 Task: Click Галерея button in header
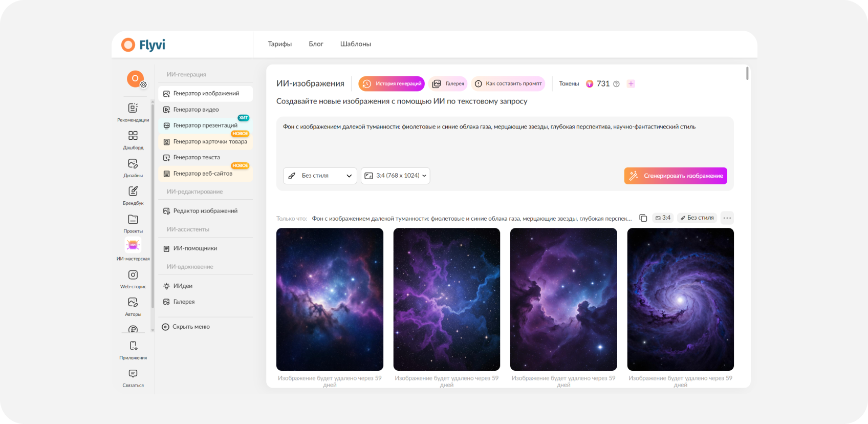(x=448, y=83)
